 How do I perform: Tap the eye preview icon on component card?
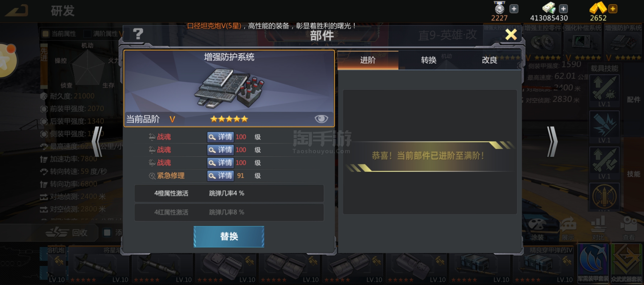[x=321, y=119]
